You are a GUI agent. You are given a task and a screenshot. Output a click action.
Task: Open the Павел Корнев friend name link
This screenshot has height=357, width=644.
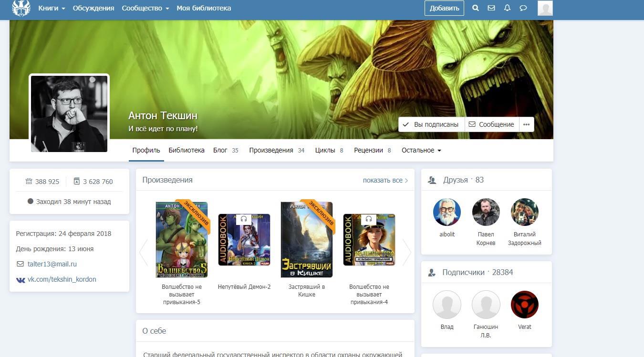tap(486, 239)
